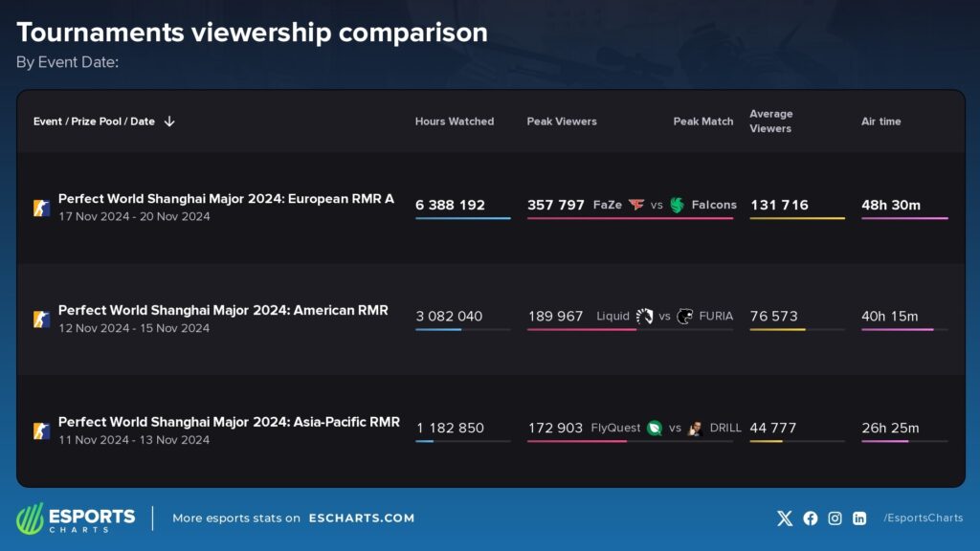980x551 pixels.
Task: Click the game icon for Asia-Pacific RMR
Action: tap(41, 431)
